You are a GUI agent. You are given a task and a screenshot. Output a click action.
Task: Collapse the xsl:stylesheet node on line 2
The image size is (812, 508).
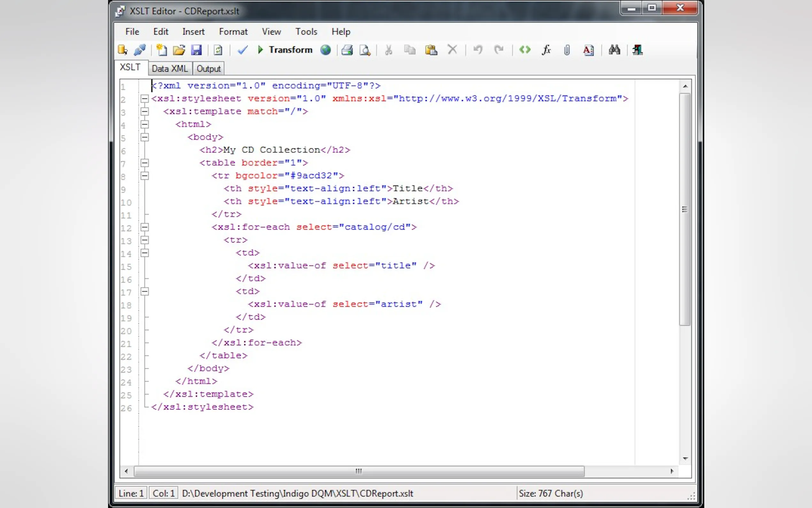tap(145, 99)
